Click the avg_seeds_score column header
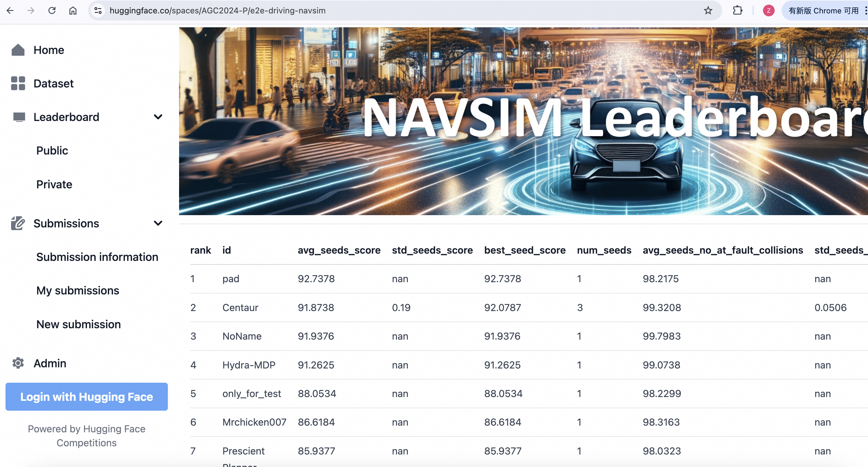868x467 pixels. 339,250
